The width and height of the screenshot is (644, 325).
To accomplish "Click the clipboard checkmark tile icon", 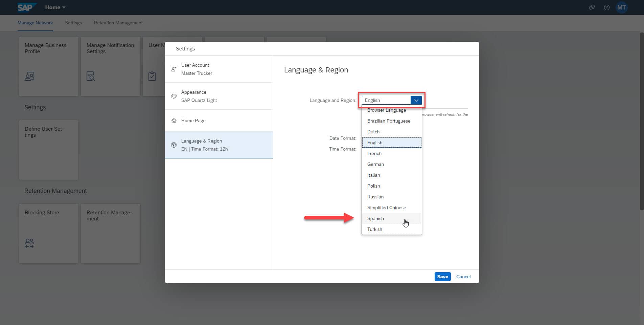I will (152, 76).
